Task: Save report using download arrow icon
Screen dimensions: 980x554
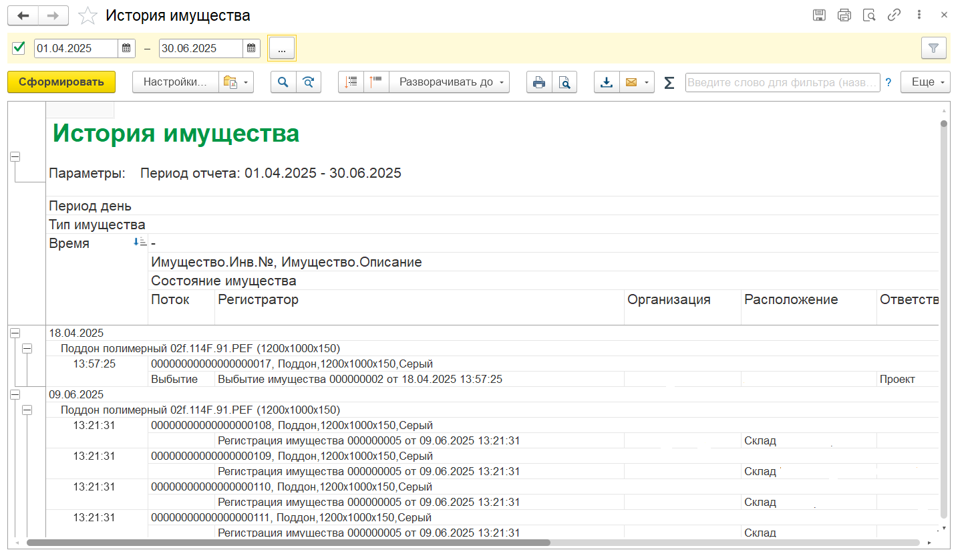Action: pos(607,82)
